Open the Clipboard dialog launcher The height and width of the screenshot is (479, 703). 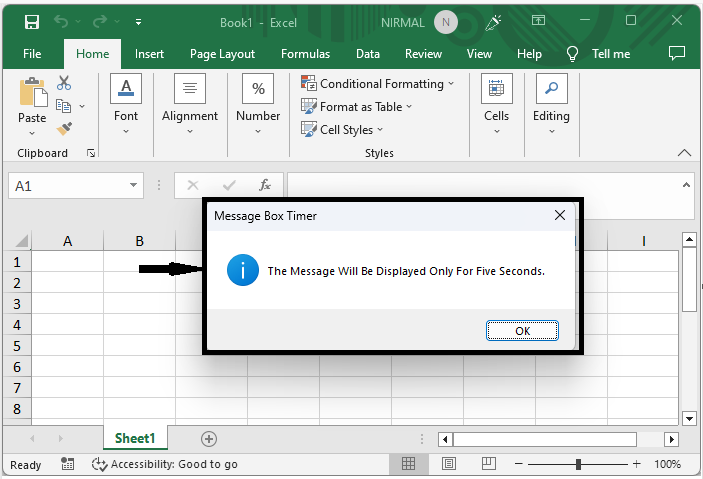coord(91,153)
